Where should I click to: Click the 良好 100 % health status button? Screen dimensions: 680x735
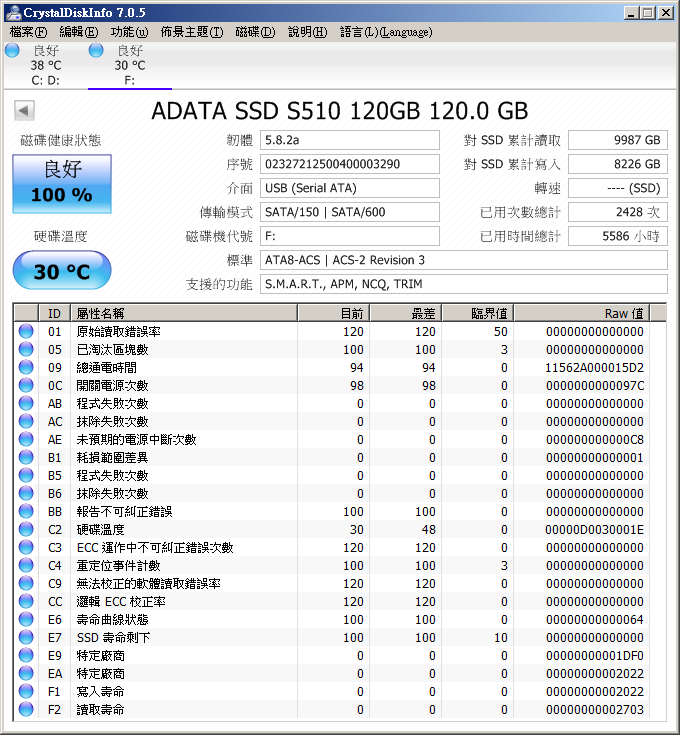[62, 184]
